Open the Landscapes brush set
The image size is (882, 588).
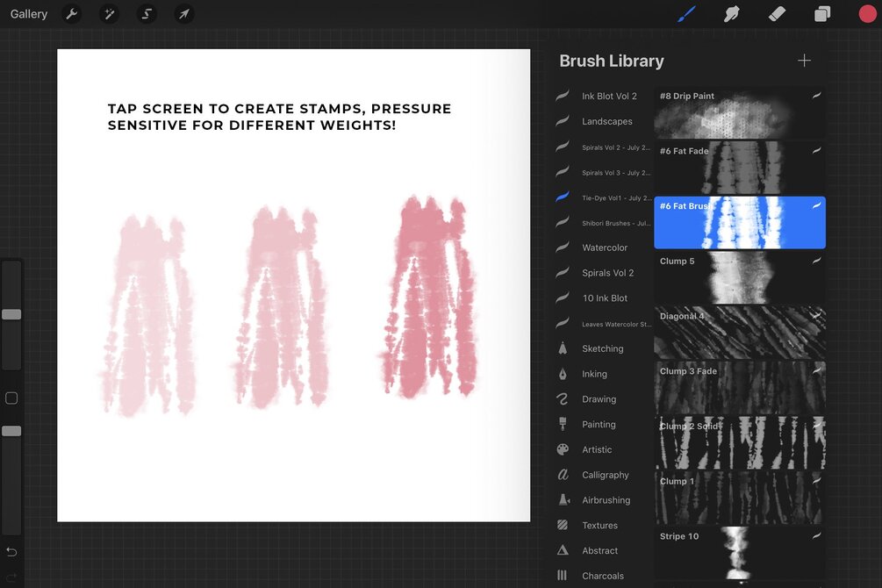pyautogui.click(x=607, y=121)
